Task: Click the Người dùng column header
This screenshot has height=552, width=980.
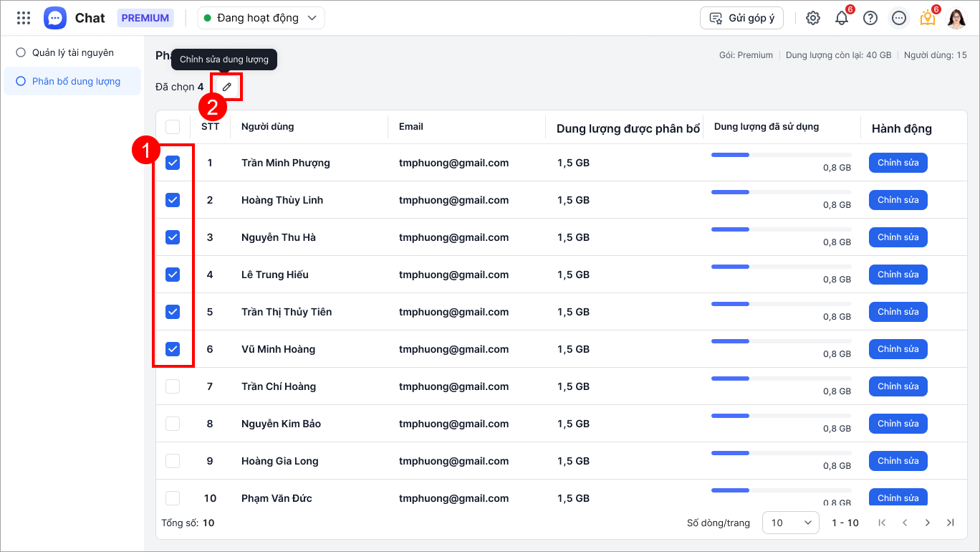Action: pyautogui.click(x=268, y=127)
